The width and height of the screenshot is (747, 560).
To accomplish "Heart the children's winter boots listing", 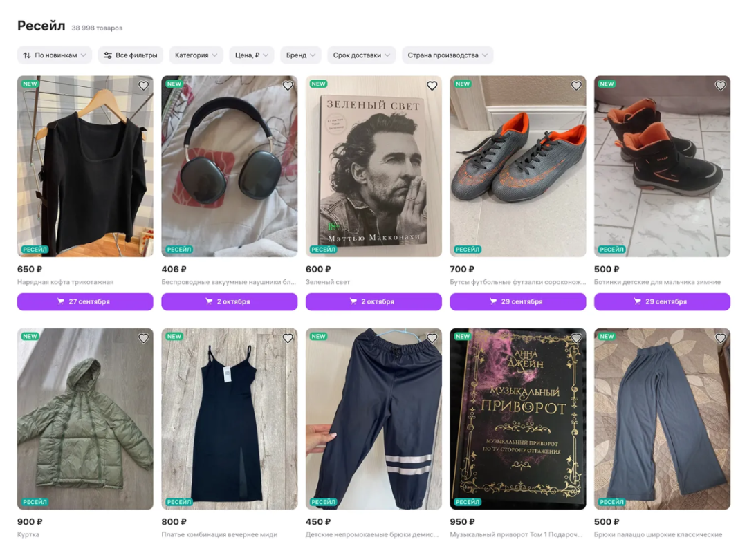I will click(x=721, y=86).
